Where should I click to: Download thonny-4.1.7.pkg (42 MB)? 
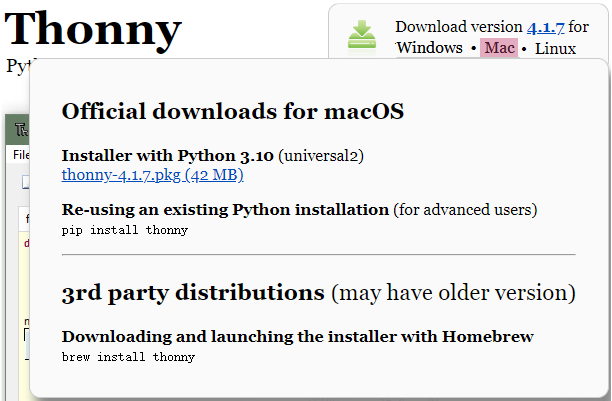[153, 175]
